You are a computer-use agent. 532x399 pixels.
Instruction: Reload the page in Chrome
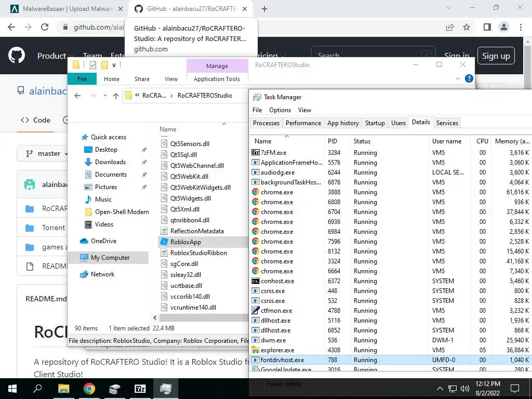pyautogui.click(x=45, y=27)
